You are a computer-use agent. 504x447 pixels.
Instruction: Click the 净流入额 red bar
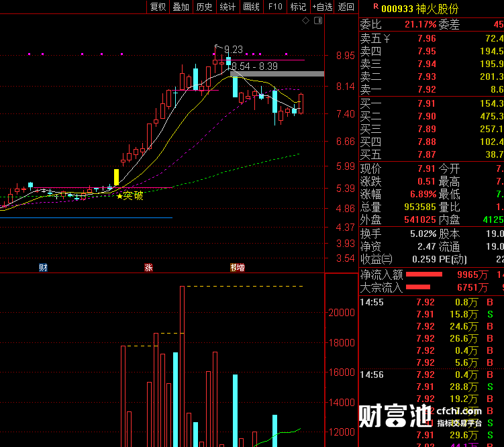(x=424, y=275)
